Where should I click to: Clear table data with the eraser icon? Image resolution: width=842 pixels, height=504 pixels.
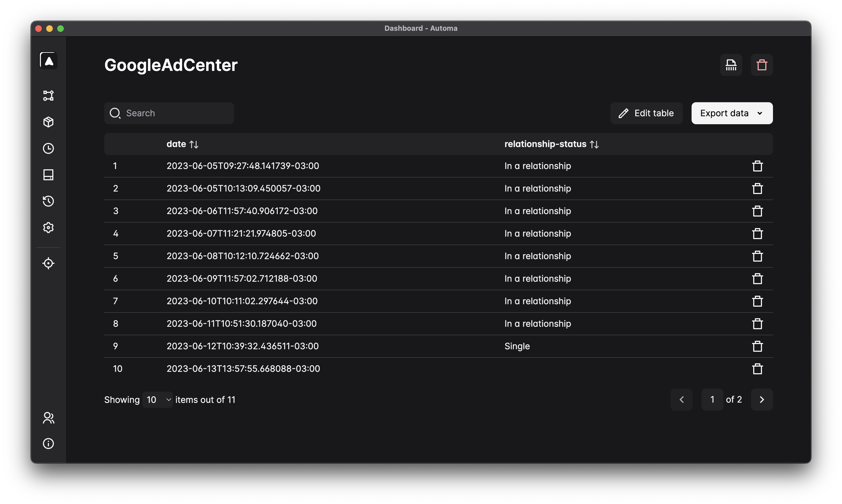[731, 65]
